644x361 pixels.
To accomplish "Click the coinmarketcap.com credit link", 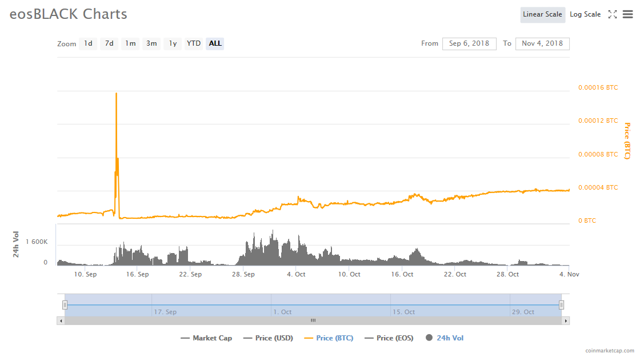I will (x=610, y=351).
